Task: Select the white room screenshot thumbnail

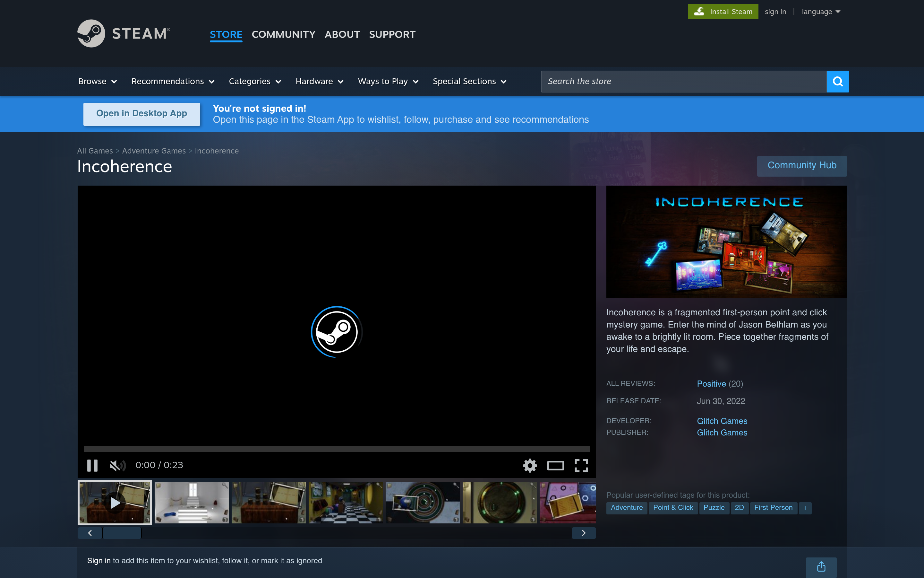Action: coord(192,502)
